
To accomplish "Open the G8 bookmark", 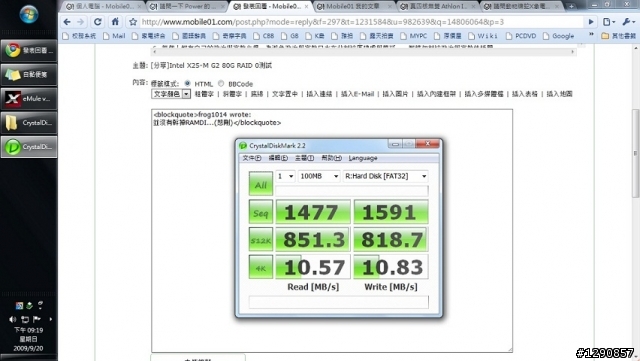I will [290, 36].
